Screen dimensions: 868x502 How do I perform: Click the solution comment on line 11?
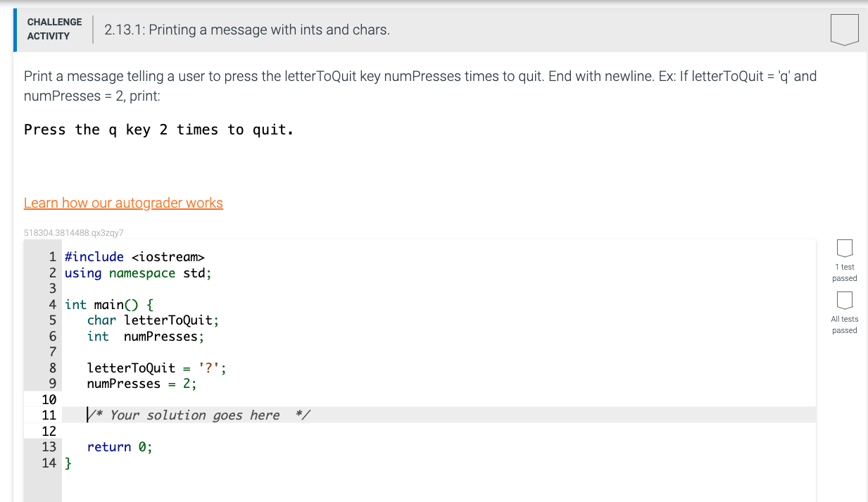coord(199,415)
